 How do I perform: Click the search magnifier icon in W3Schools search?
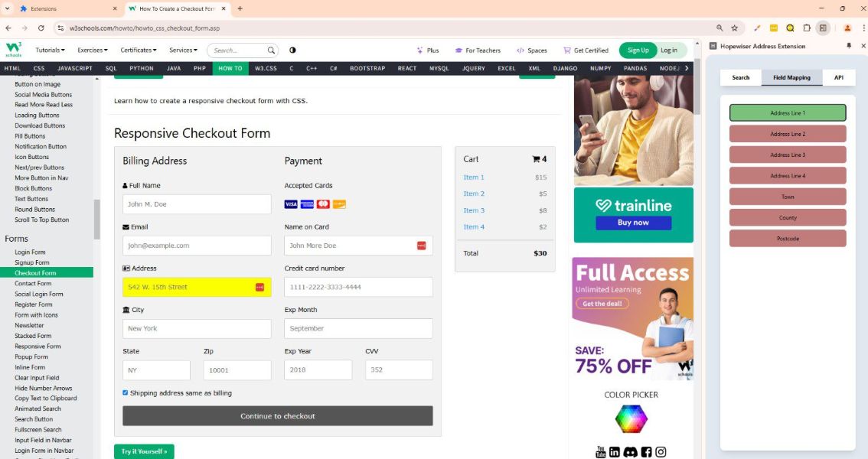(x=271, y=50)
